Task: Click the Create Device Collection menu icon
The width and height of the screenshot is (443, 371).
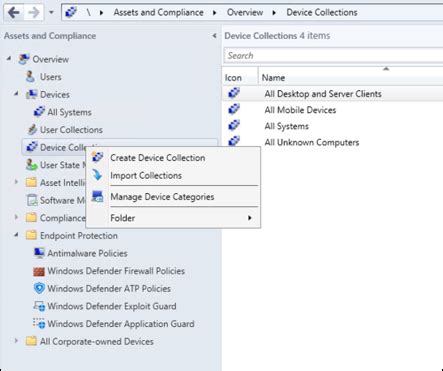Action: (97, 157)
